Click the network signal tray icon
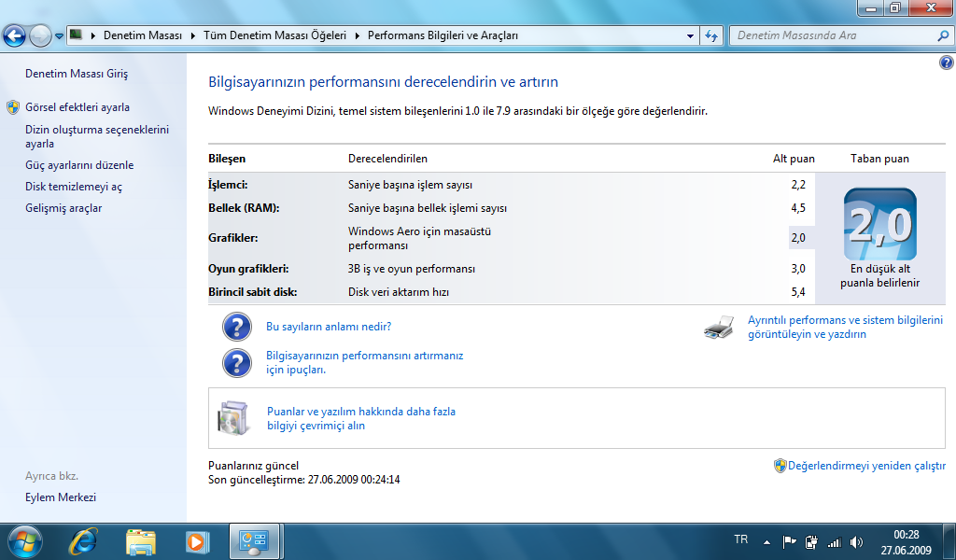 tap(834, 541)
